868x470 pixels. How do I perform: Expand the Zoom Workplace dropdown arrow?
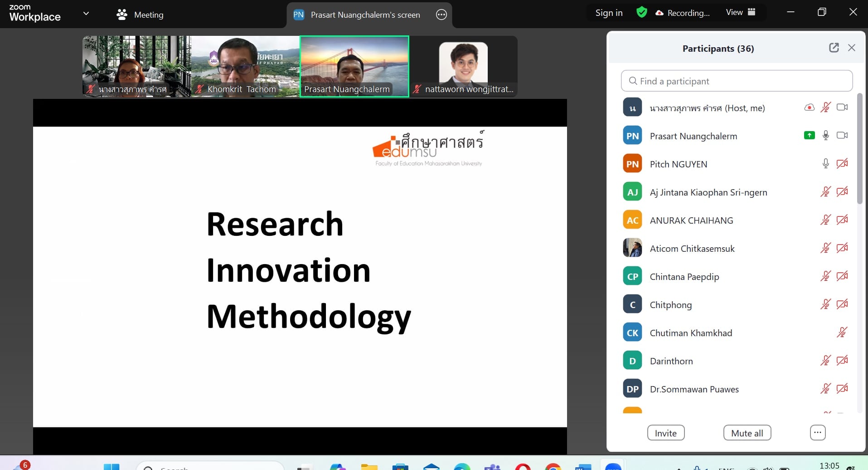tap(86, 14)
